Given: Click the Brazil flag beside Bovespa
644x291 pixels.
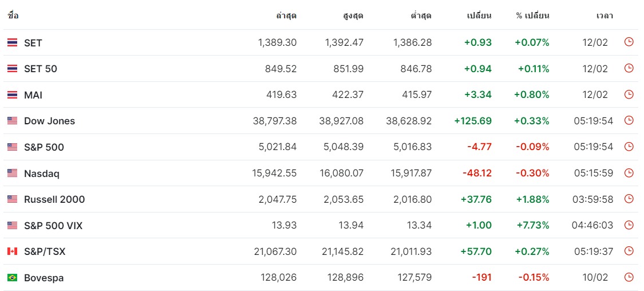Looking at the screenshot, I should pos(12,278).
